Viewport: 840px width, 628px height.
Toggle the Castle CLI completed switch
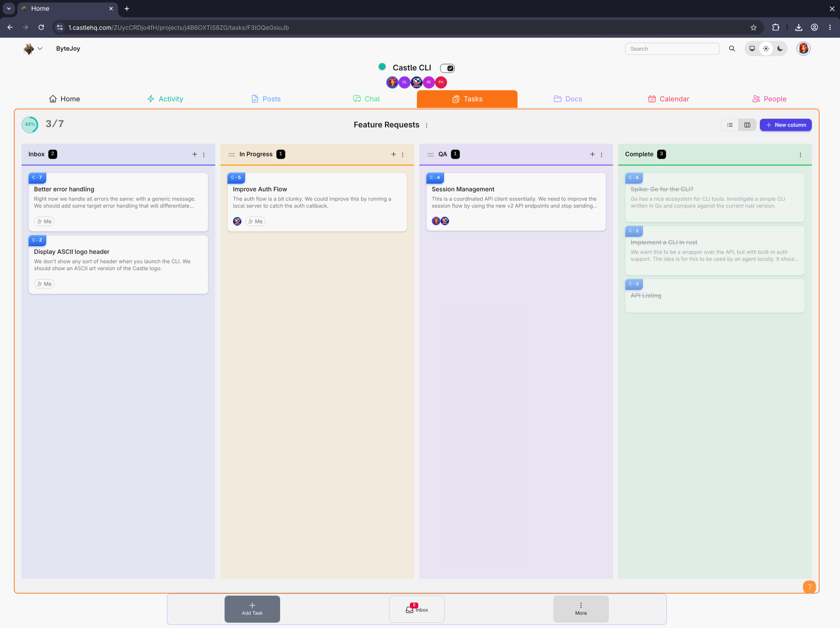[x=447, y=68]
